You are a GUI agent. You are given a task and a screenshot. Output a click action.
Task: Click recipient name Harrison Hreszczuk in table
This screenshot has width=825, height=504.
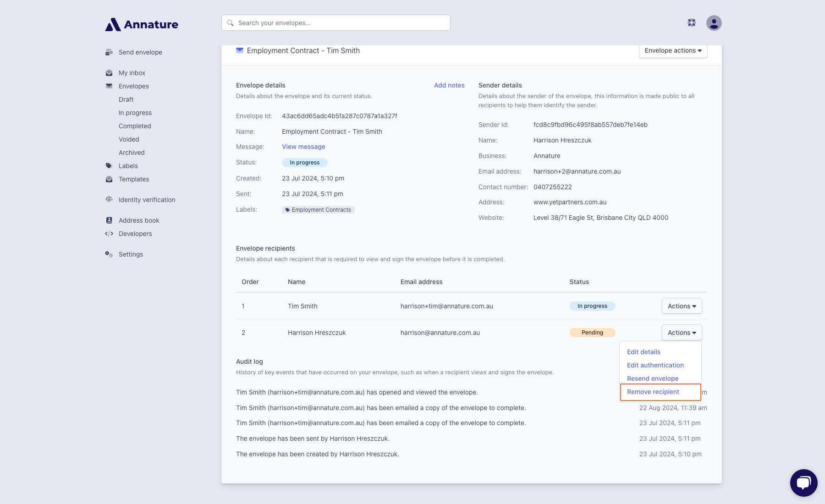click(x=317, y=333)
